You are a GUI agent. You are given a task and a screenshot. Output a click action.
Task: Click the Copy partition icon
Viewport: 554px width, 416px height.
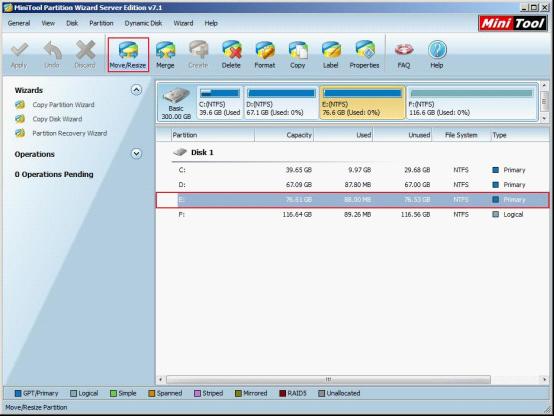[298, 50]
